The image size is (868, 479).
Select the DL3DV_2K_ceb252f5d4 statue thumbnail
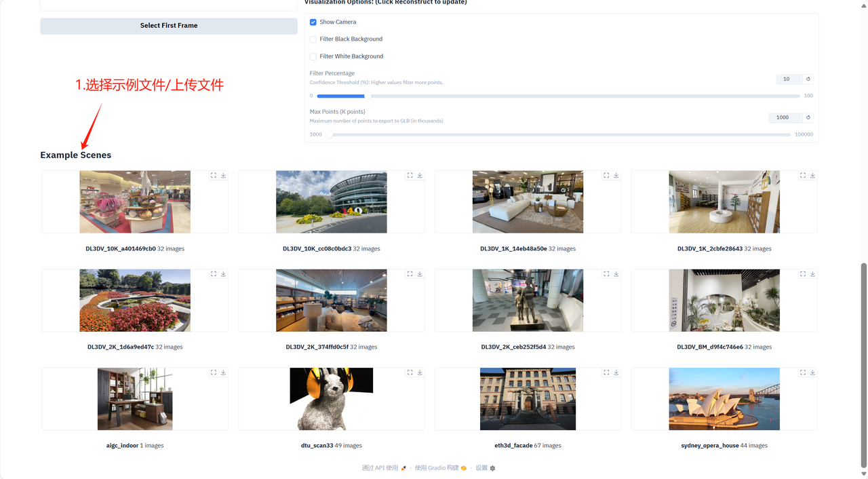click(x=528, y=301)
